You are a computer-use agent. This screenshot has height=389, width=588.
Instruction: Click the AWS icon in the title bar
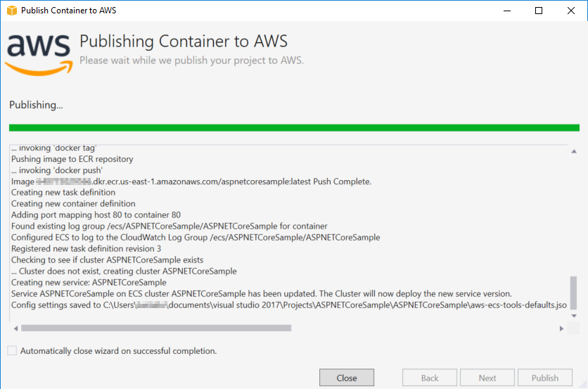point(11,11)
